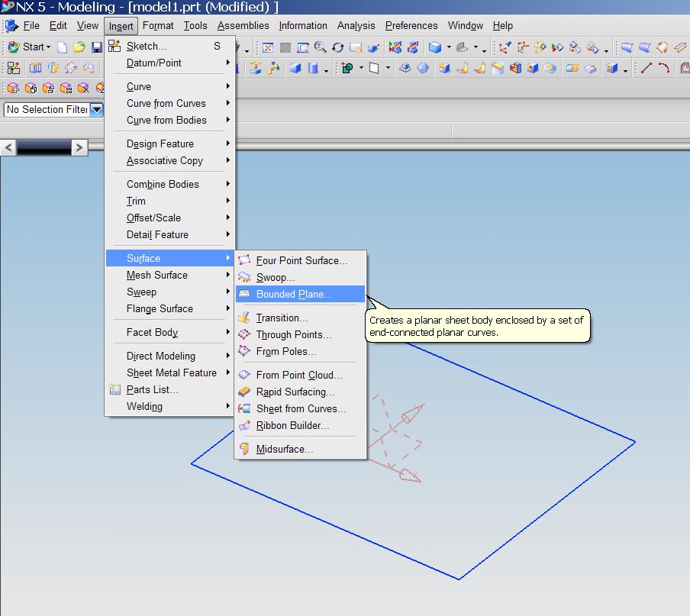Open dropdown arrow beside shaded cube icon
Viewport: 690px width, 616px height.
point(450,47)
